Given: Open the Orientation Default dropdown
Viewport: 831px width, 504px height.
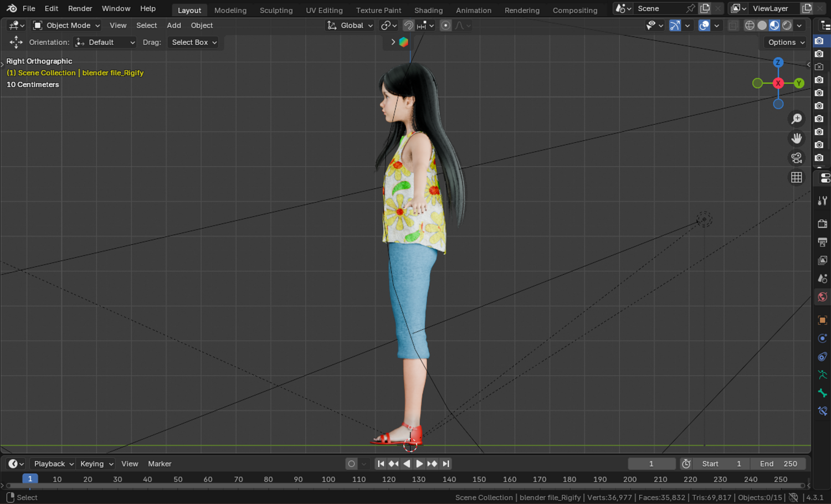Looking at the screenshot, I should (x=105, y=42).
